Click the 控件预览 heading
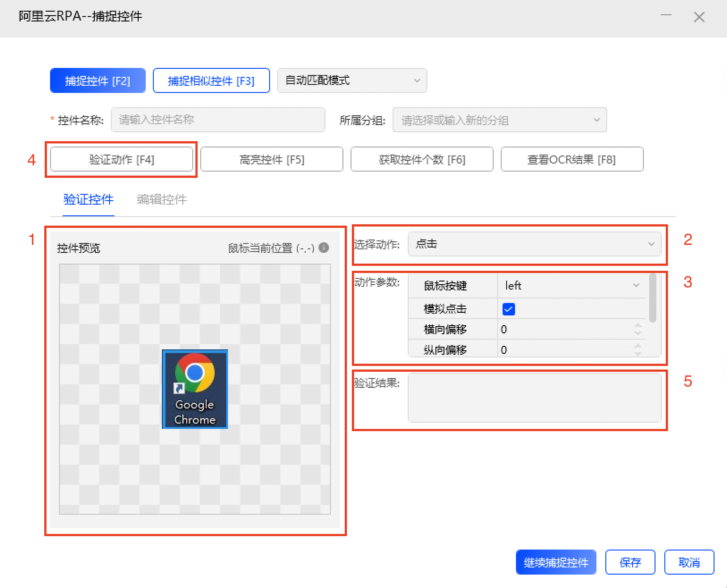This screenshot has height=588, width=727. (79, 248)
